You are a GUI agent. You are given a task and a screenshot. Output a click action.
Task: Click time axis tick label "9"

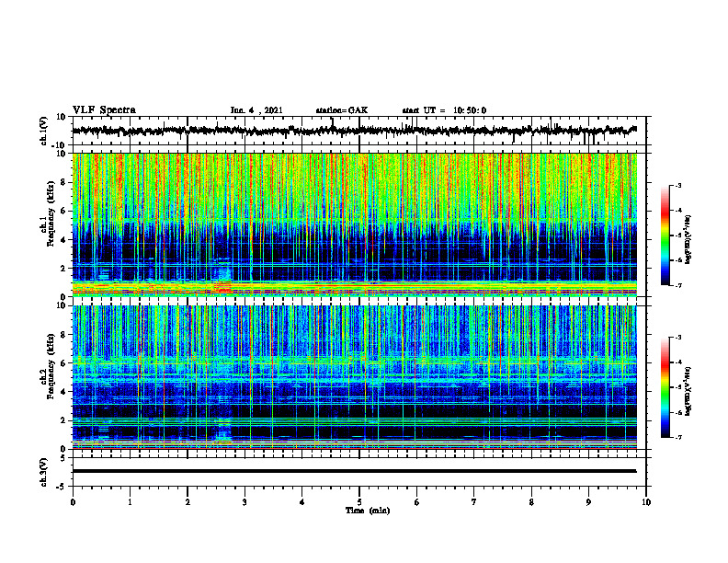coord(588,502)
